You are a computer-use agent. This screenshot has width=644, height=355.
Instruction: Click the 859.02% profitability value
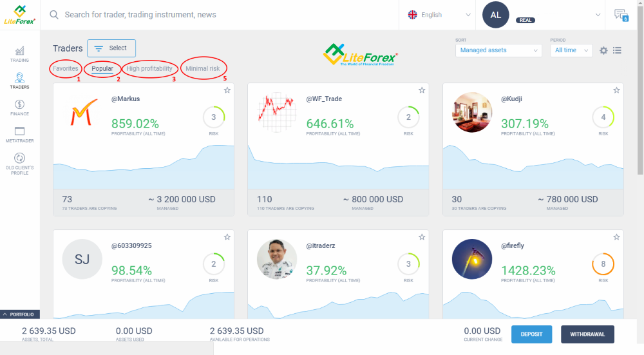tap(135, 124)
